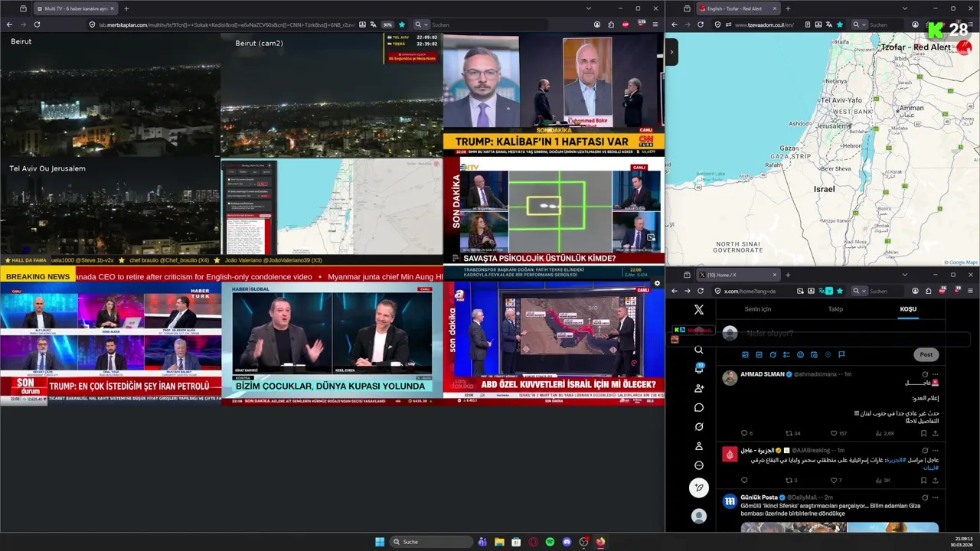
Task: Click the X logo in the sidebar
Action: pos(698,309)
